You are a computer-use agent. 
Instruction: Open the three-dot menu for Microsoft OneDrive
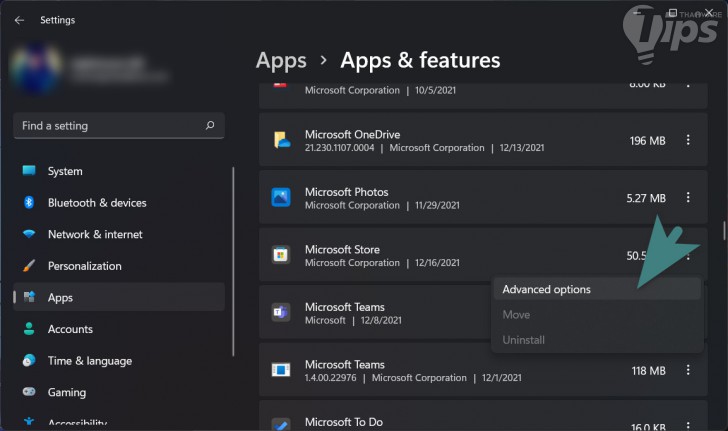(x=688, y=140)
